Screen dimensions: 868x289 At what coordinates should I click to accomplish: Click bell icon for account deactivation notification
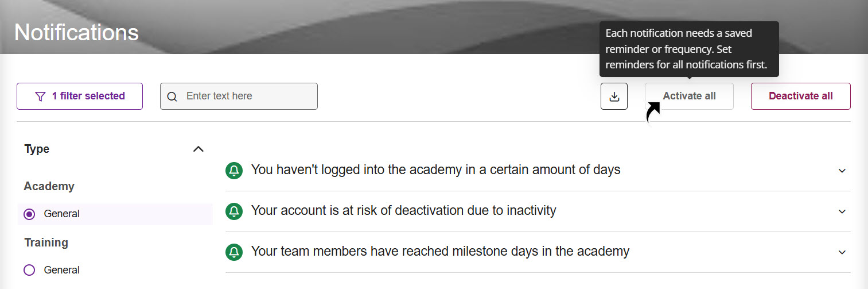pyautogui.click(x=234, y=211)
